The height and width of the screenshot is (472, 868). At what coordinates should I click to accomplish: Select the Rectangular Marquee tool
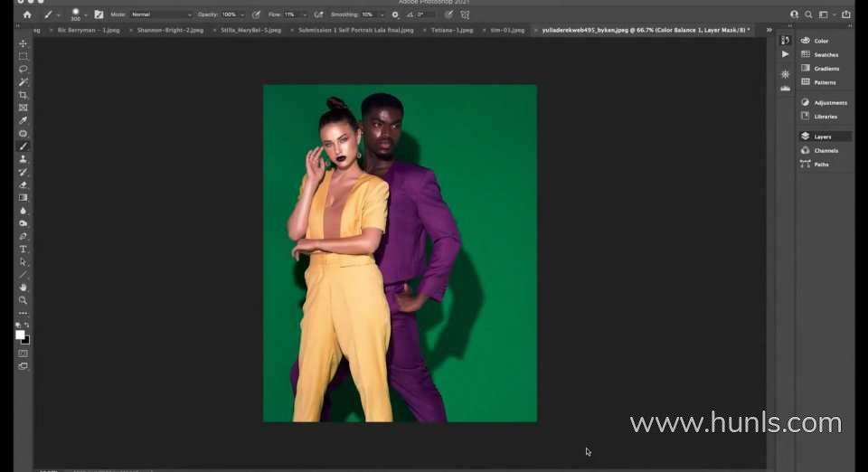pos(23,56)
